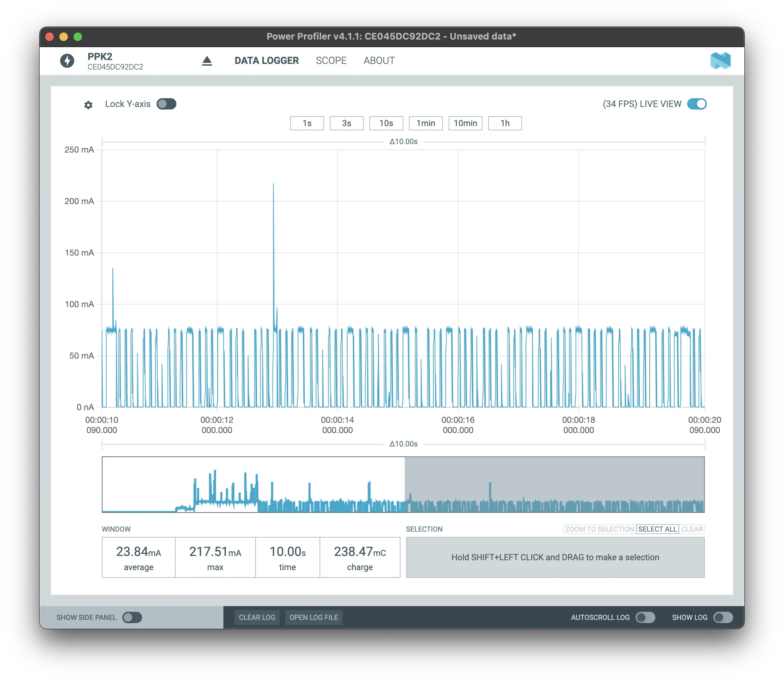The image size is (784, 681).
Task: Set time window to 1min
Action: click(x=426, y=123)
